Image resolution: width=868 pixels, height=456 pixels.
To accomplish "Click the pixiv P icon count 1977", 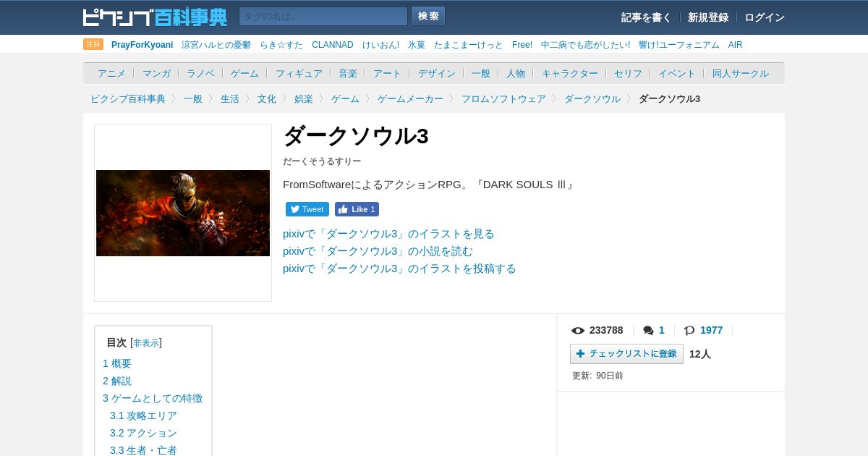I will pos(703,330).
